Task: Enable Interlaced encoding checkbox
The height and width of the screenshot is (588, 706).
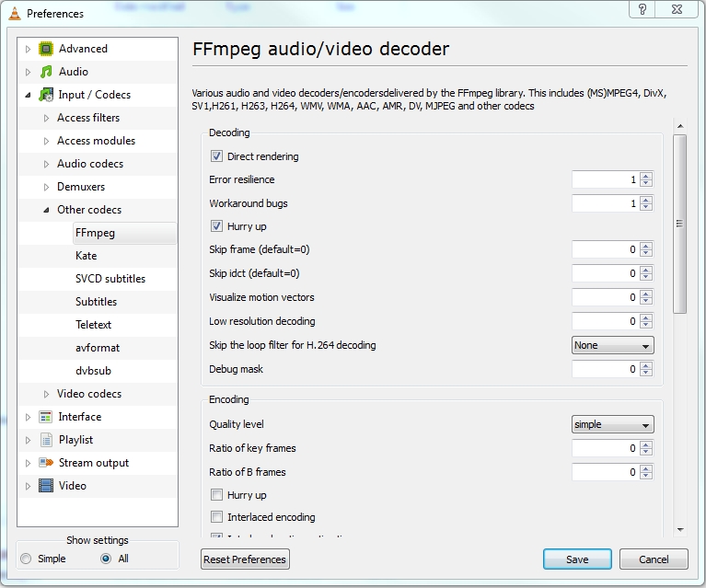Action: (216, 517)
